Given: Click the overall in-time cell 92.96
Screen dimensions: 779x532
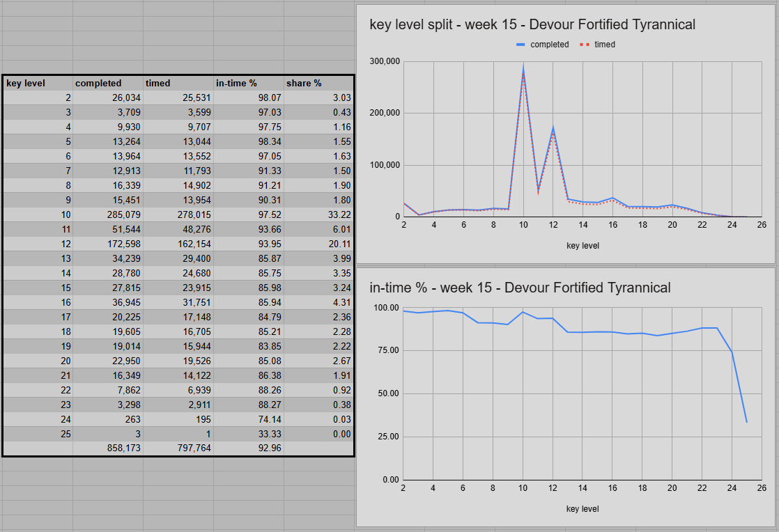Looking at the screenshot, I should [249, 448].
